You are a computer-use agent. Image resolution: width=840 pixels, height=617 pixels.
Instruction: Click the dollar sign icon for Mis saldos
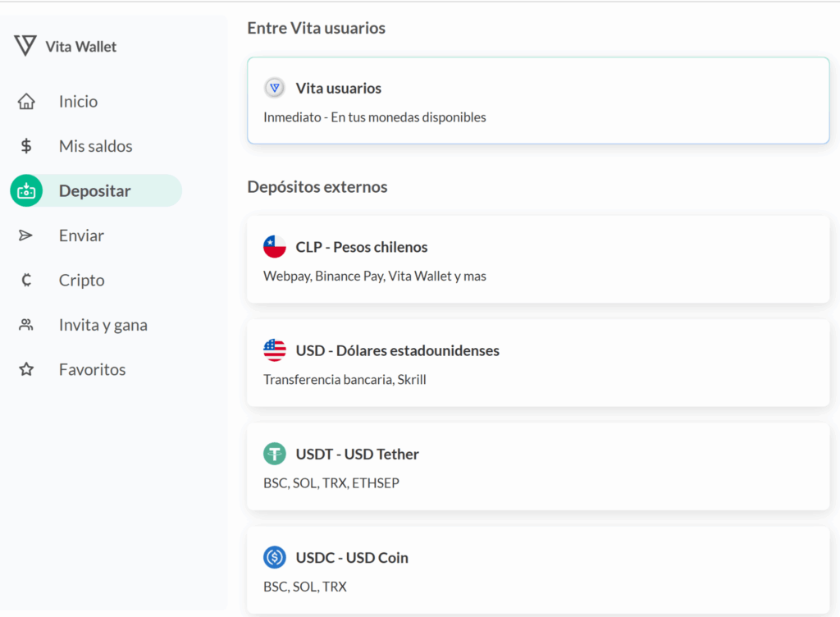pos(26,146)
